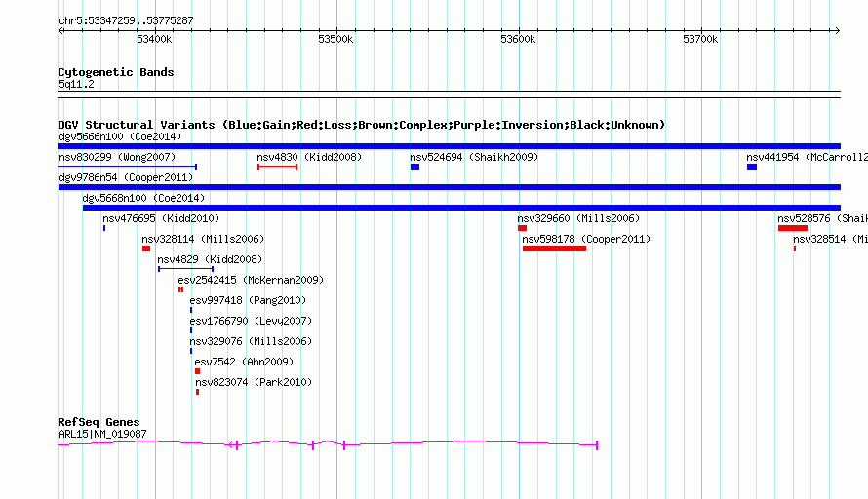This screenshot has width=868, height=499.
Task: Open esv997418 (Pang2010) label
Action: pyautogui.click(x=248, y=300)
